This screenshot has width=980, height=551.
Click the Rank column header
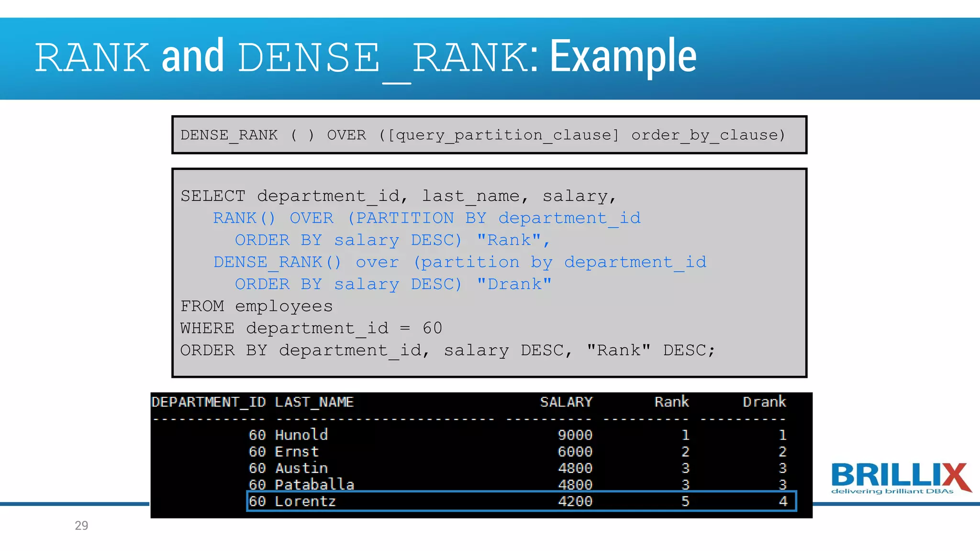point(671,402)
